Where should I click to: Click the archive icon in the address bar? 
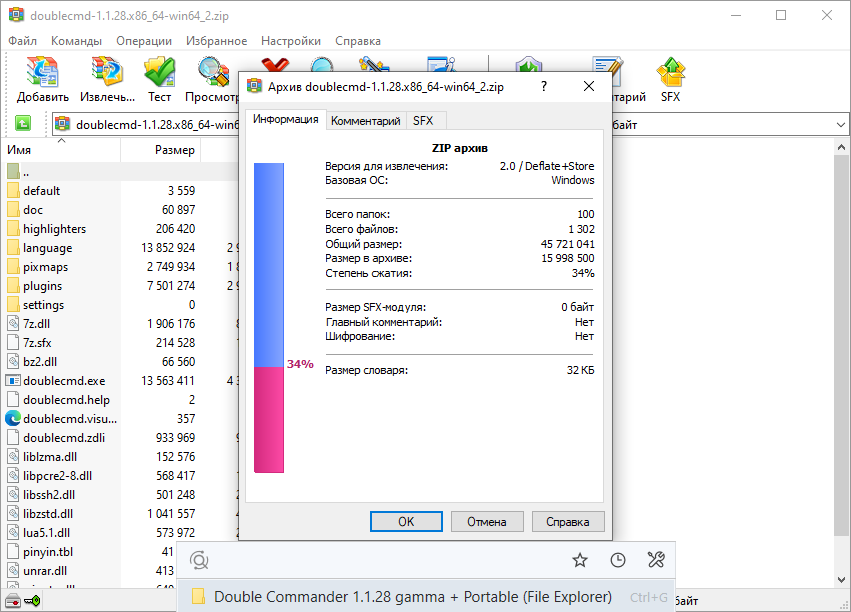(63, 124)
